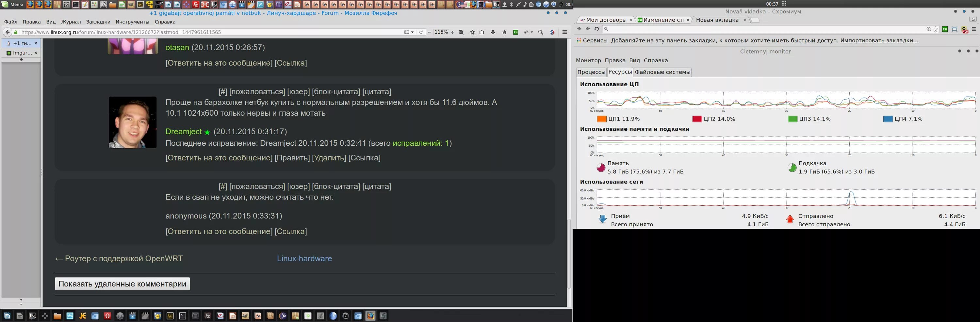Bookmark the page with Chromium's star icon
This screenshot has height=322, width=980.
(936, 29)
